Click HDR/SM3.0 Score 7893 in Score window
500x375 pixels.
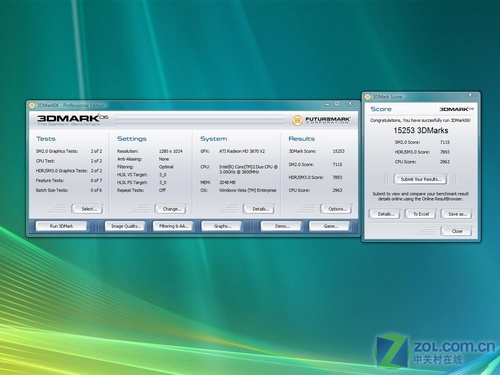coord(422,152)
